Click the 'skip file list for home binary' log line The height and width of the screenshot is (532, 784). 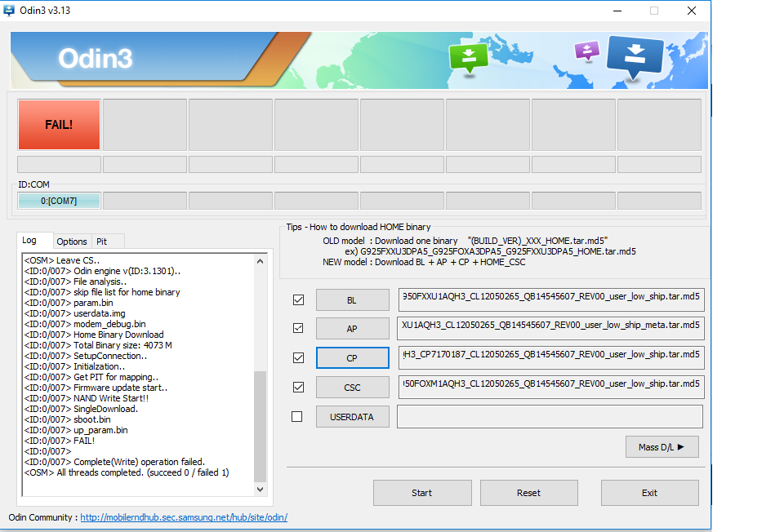click(x=102, y=292)
